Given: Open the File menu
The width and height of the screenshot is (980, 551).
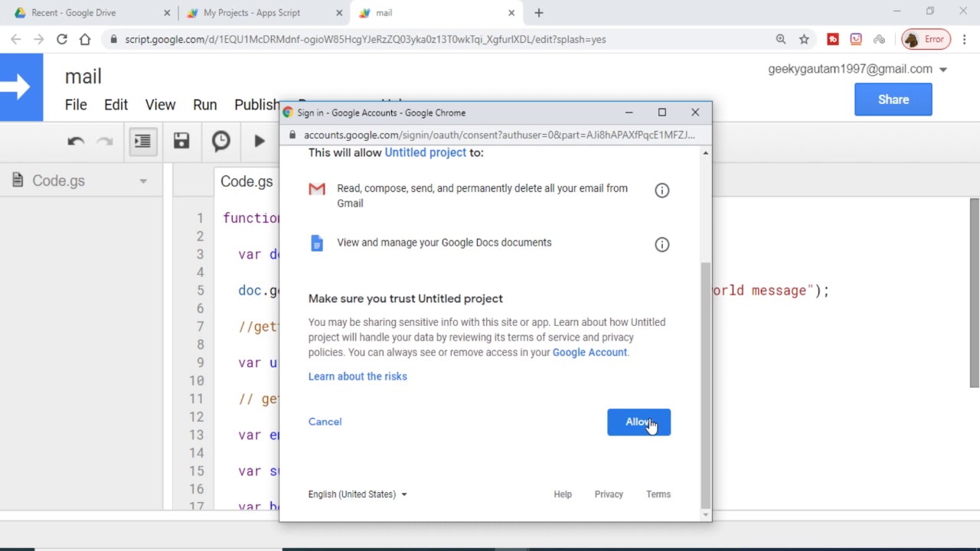Looking at the screenshot, I should coord(76,105).
